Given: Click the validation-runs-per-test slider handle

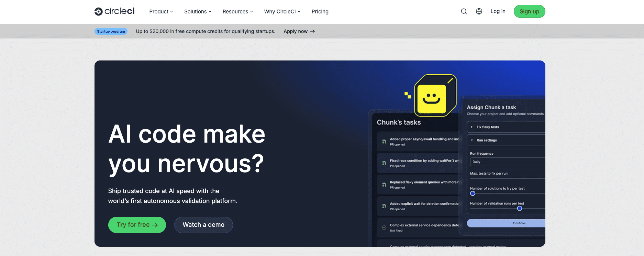Looking at the screenshot, I should click(520, 208).
